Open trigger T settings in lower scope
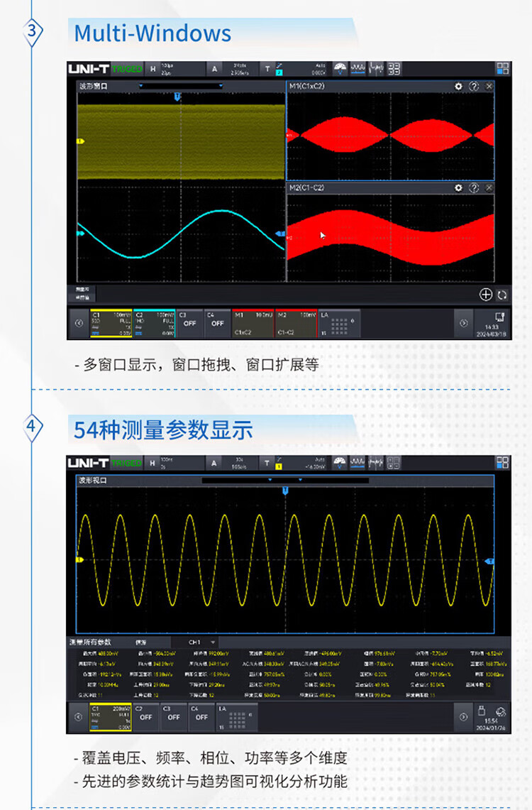Viewport: 532px width, 810px height. pos(267,463)
